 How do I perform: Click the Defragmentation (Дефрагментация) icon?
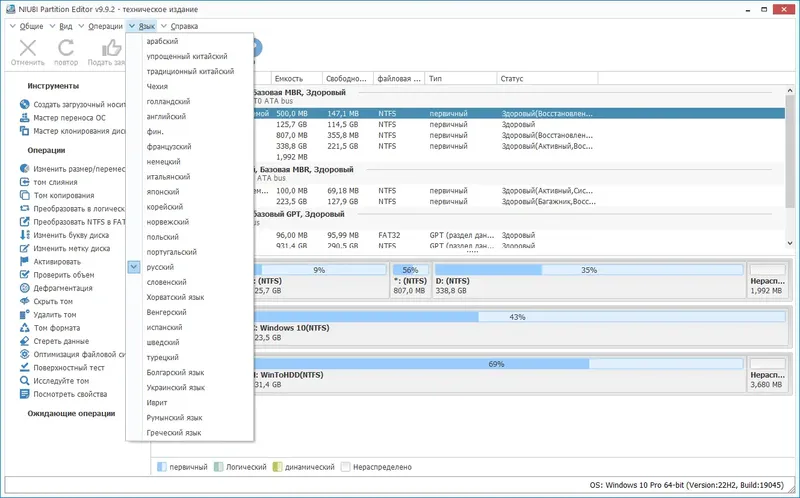24,288
